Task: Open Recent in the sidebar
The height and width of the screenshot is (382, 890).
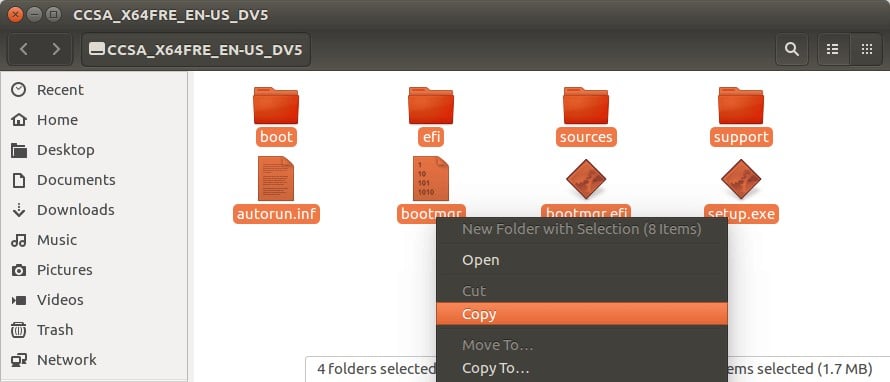Action: [94, 90]
